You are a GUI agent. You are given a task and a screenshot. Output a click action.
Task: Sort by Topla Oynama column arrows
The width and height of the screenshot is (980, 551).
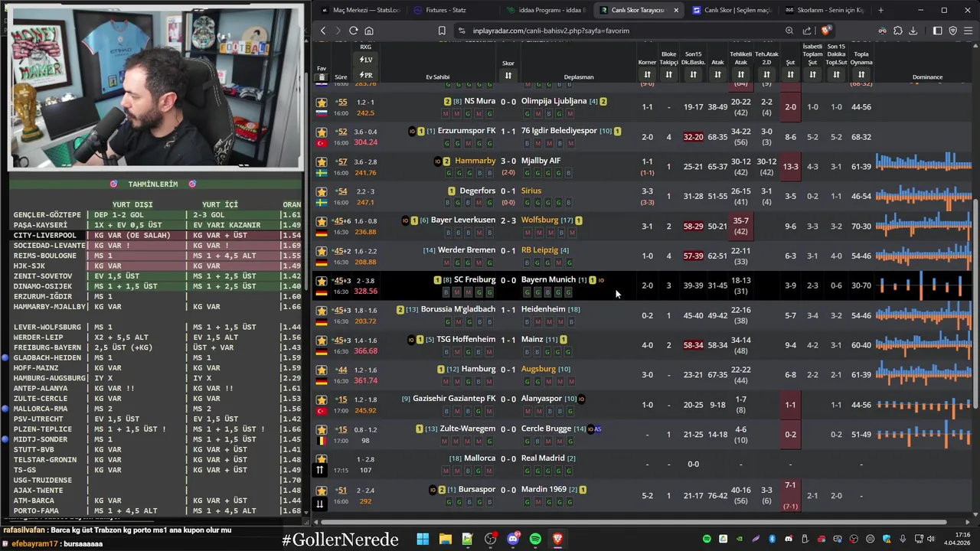coord(861,74)
